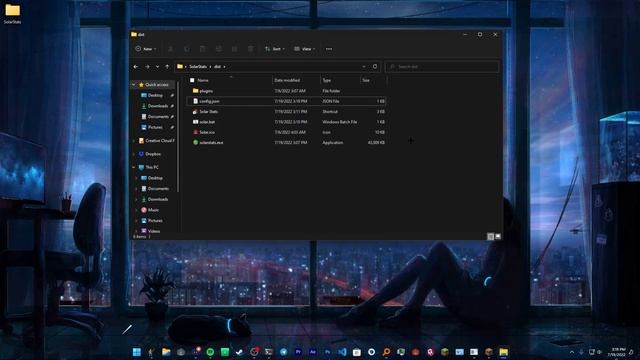The height and width of the screenshot is (360, 640).
Task: Click the Rename toolbar icon
Action: (x=219, y=49)
